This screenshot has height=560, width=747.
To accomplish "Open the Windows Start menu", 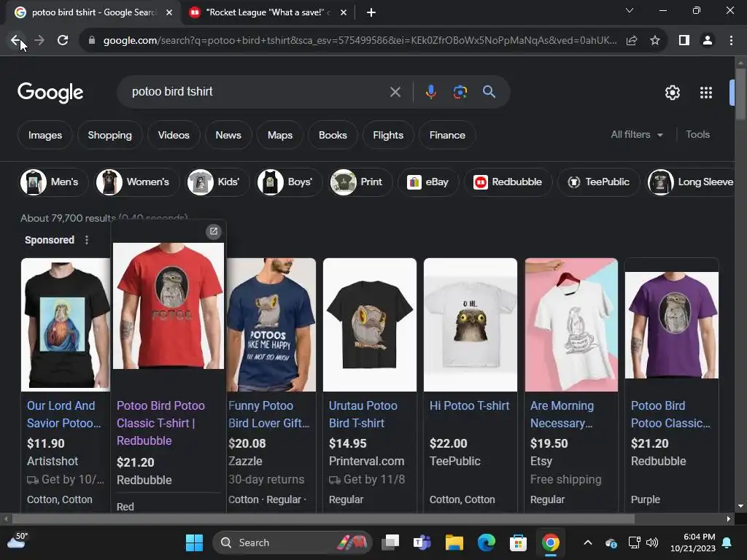I will tap(194, 542).
